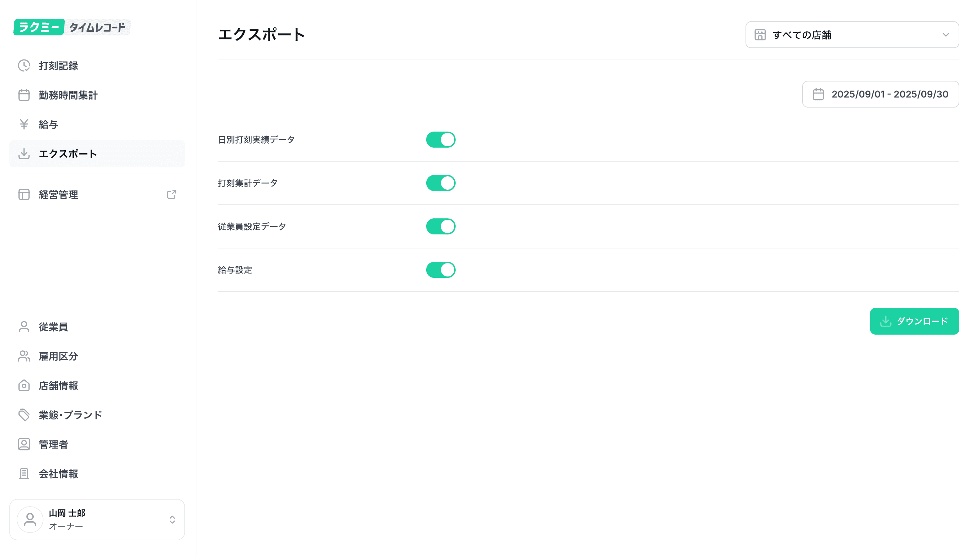Click the external link icon next to 経営管理
Image resolution: width=980 pixels, height=555 pixels.
(x=172, y=194)
